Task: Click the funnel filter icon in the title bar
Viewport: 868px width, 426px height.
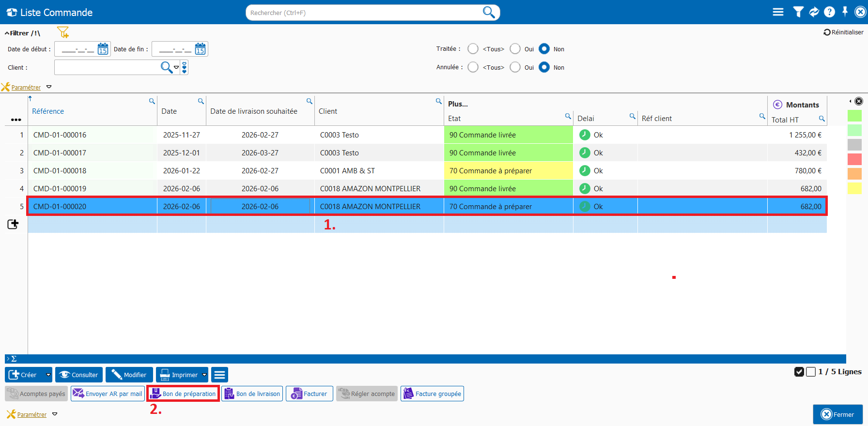Action: 798,12
